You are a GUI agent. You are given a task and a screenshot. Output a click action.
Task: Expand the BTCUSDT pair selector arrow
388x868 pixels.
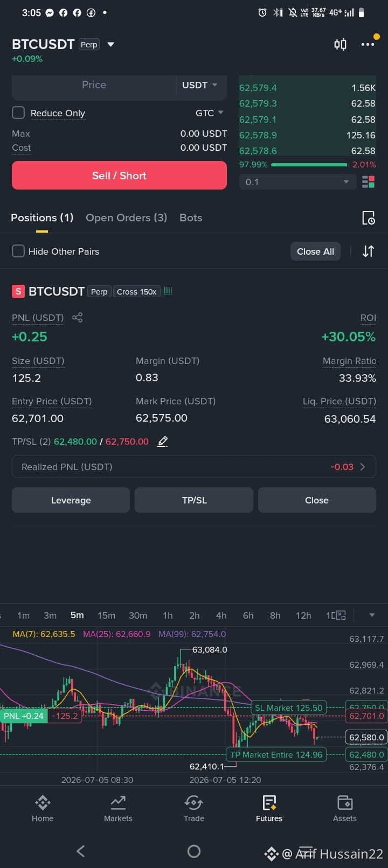pyautogui.click(x=110, y=44)
